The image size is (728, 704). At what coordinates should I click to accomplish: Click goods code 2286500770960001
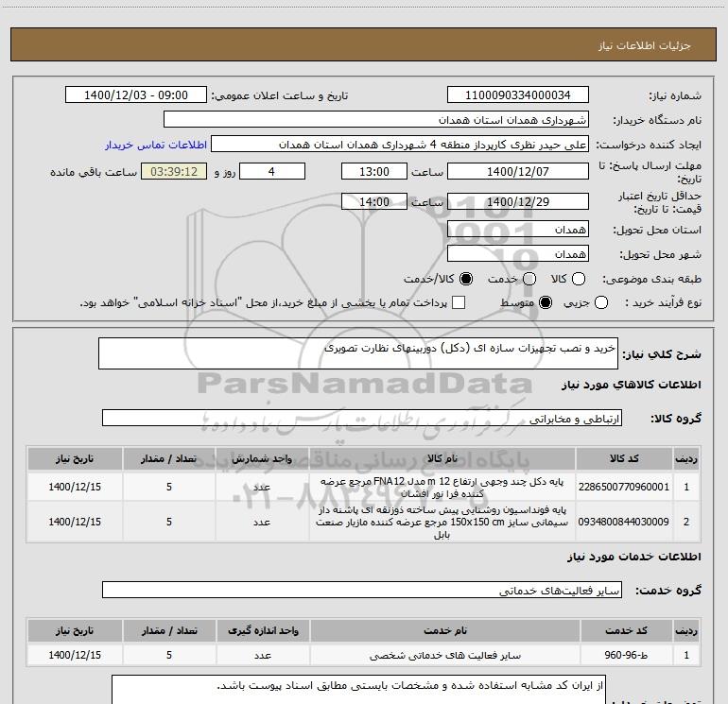624,487
